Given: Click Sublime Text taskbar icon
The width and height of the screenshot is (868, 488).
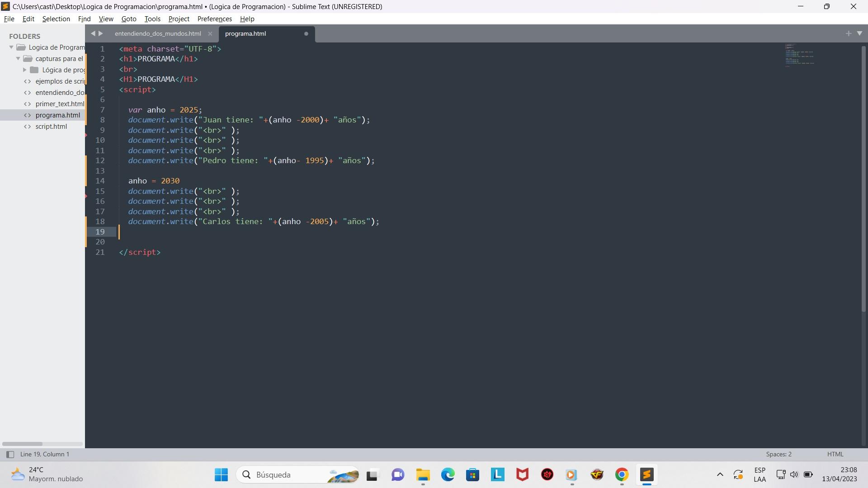Looking at the screenshot, I should pyautogui.click(x=647, y=475).
